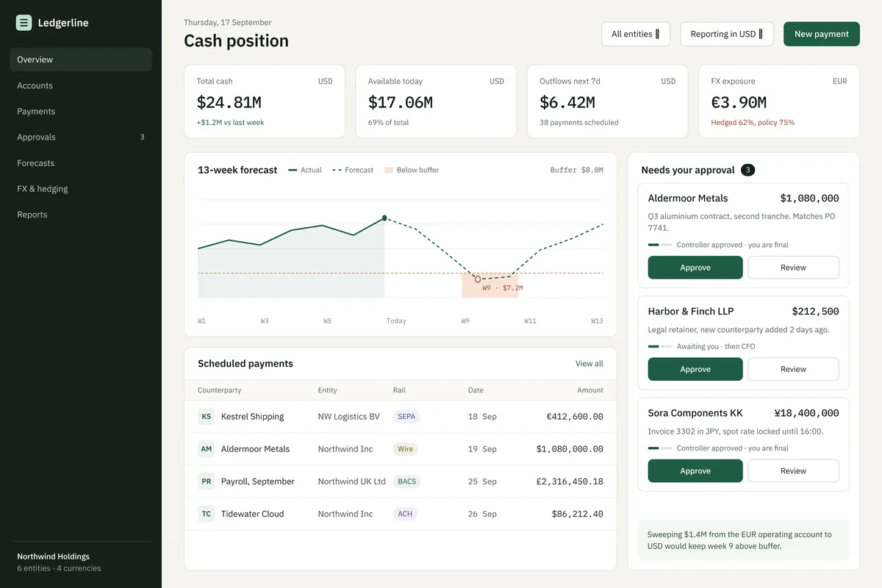
Task: Go to Overview in the sidebar
Action: (81, 60)
